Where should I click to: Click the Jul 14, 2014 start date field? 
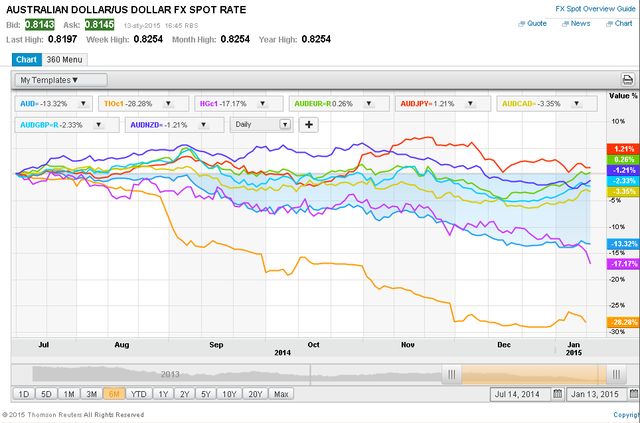point(521,394)
